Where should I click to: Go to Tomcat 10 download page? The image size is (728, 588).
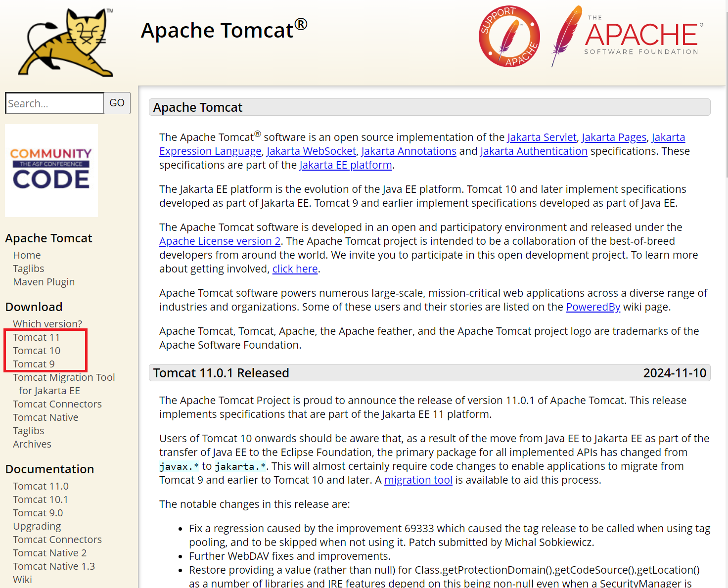(37, 351)
